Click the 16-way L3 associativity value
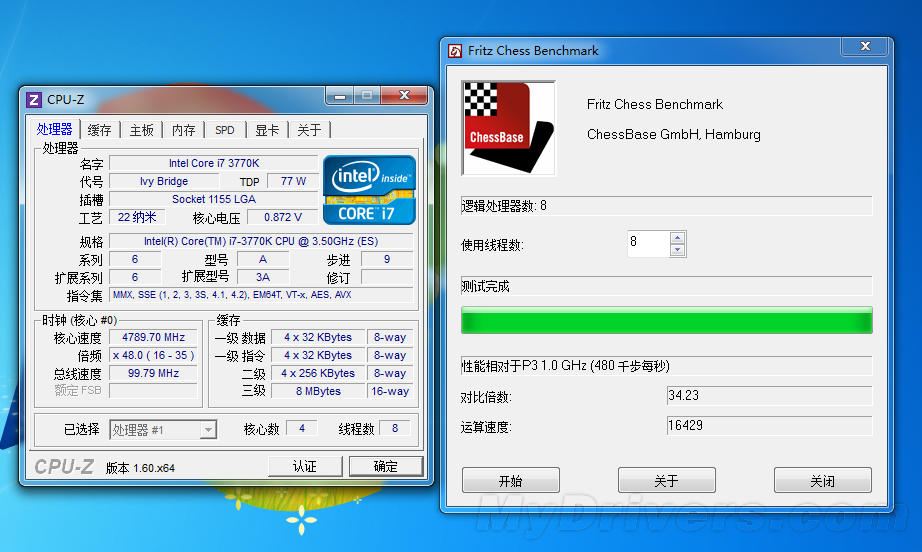Image resolution: width=922 pixels, height=552 pixels. coord(390,391)
